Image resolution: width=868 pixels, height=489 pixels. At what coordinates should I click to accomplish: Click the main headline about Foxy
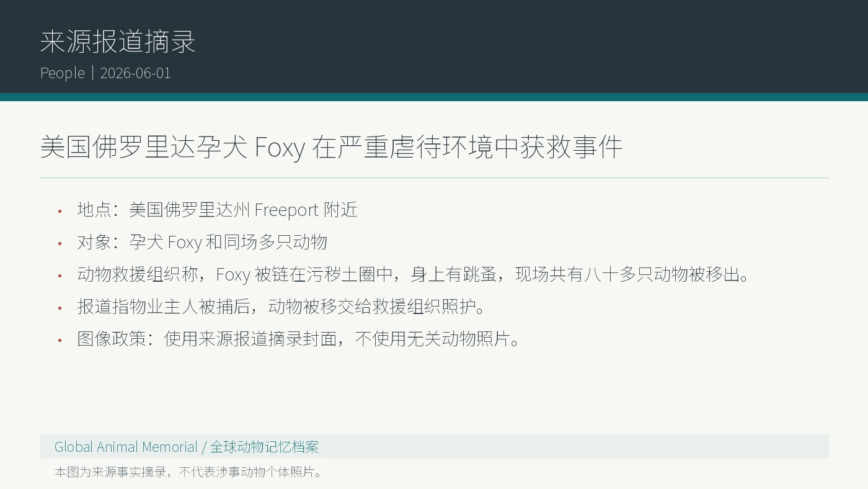point(331,147)
